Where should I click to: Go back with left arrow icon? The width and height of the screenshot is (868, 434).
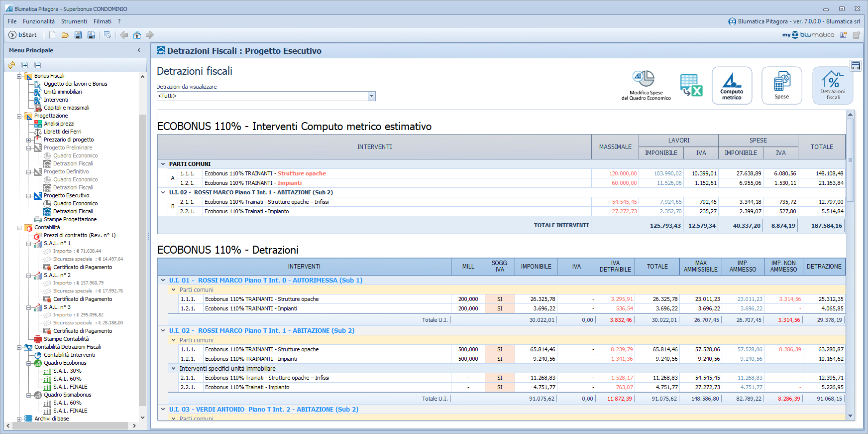[124, 35]
